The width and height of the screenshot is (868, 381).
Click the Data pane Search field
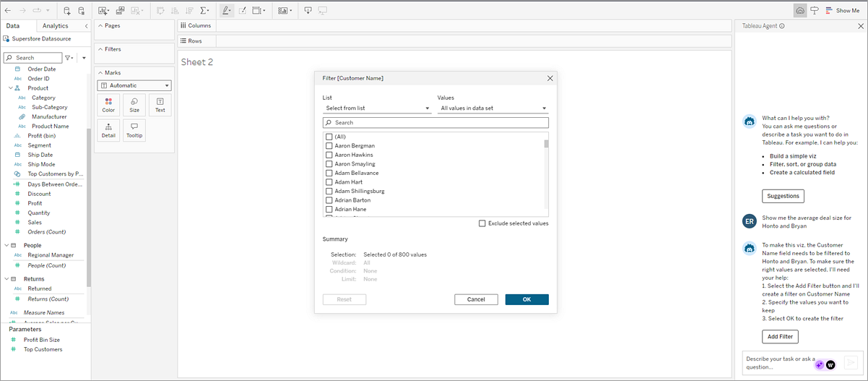click(x=33, y=58)
